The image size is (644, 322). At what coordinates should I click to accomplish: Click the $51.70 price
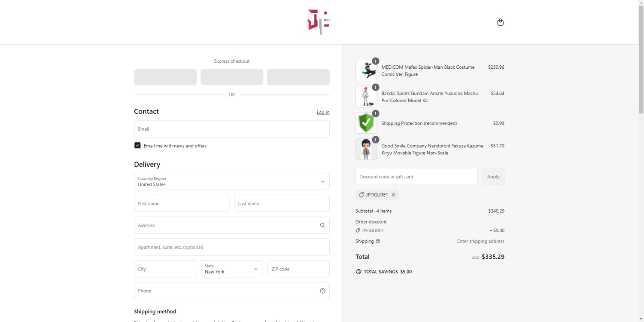tap(497, 146)
